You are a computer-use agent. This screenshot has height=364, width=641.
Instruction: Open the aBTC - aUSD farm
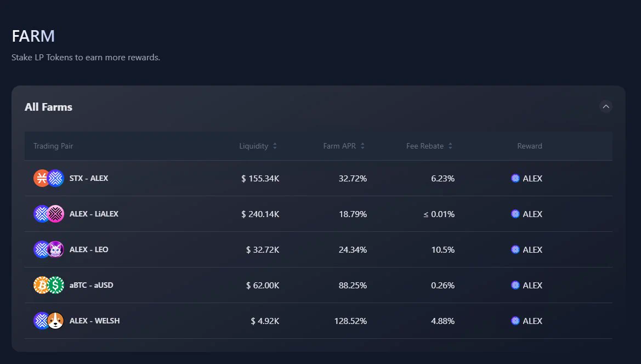[319, 285]
